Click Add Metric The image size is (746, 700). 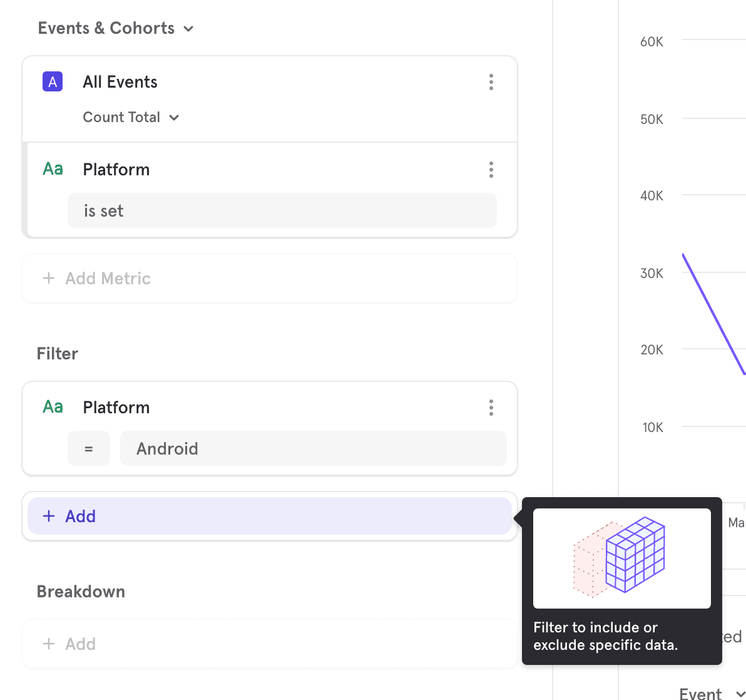tap(269, 279)
